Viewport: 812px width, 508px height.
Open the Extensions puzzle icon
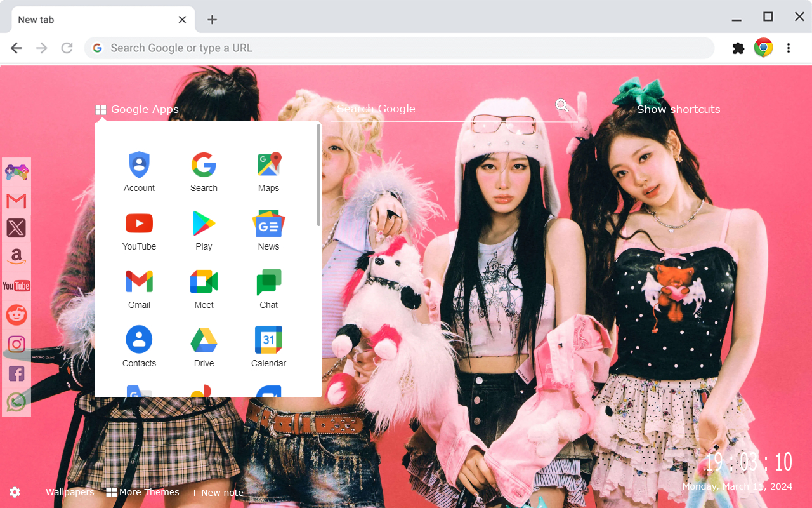tap(738, 48)
